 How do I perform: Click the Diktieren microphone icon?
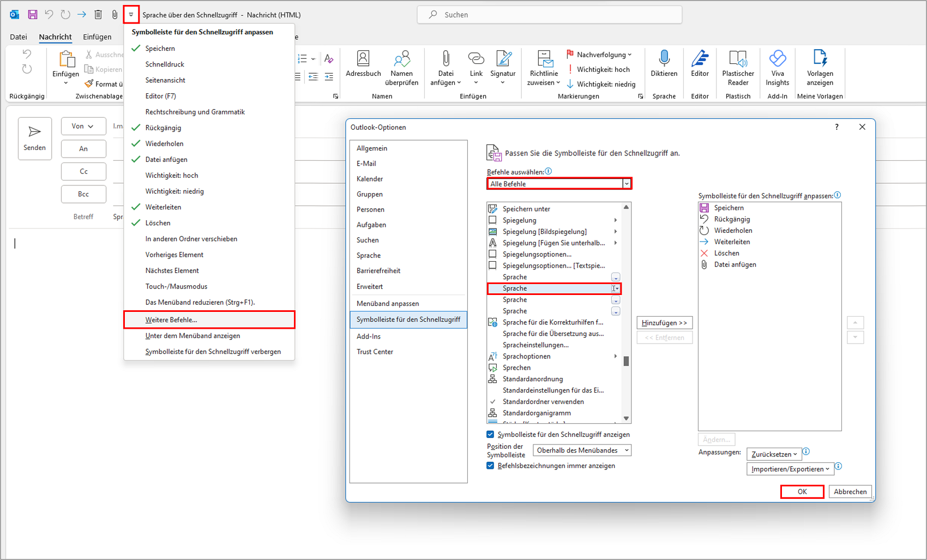pos(664,58)
